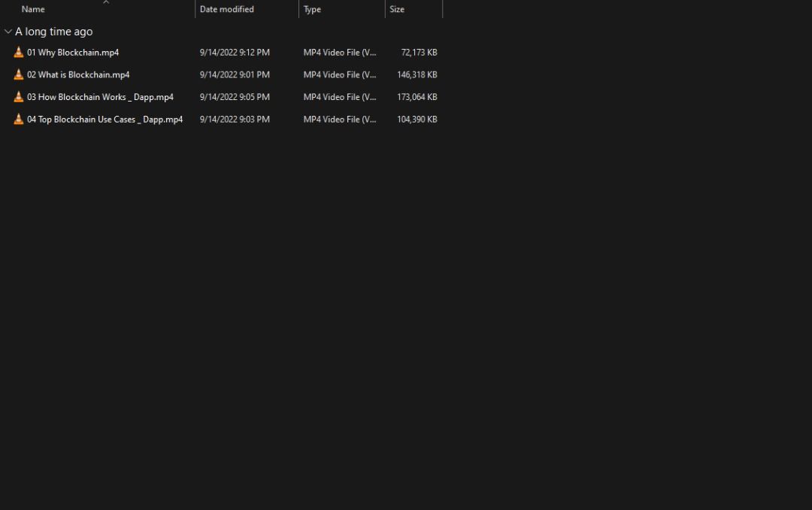Screen dimensions: 812x510
Task: Select the VLC icon for 04 Top Blockchain Use Cases
Action: coord(19,120)
